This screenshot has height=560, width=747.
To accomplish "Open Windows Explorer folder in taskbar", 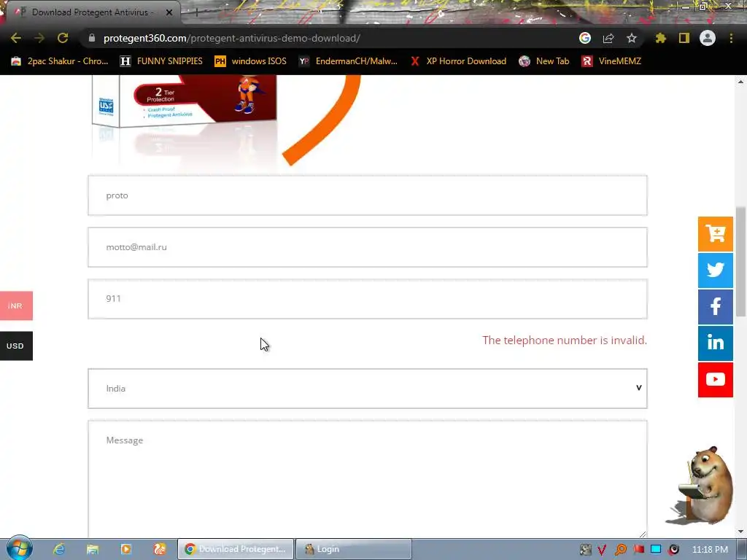I will 93,549.
